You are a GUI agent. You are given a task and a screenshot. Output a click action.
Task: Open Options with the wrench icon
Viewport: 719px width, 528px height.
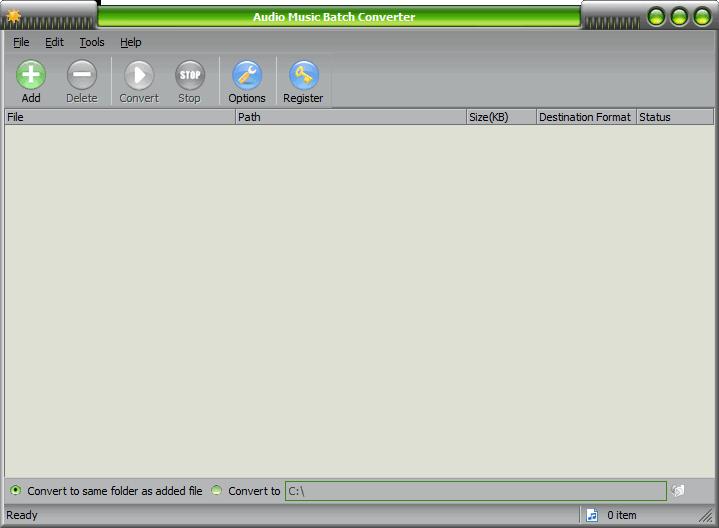tap(247, 75)
